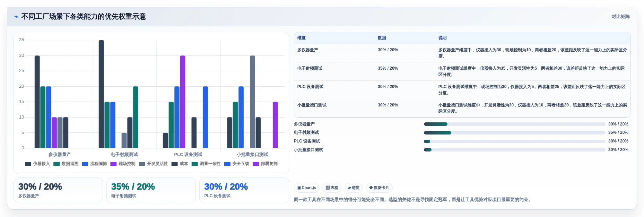Click the 35% / 20% value beside the progress bar
The image size is (644, 217).
(x=618, y=132)
